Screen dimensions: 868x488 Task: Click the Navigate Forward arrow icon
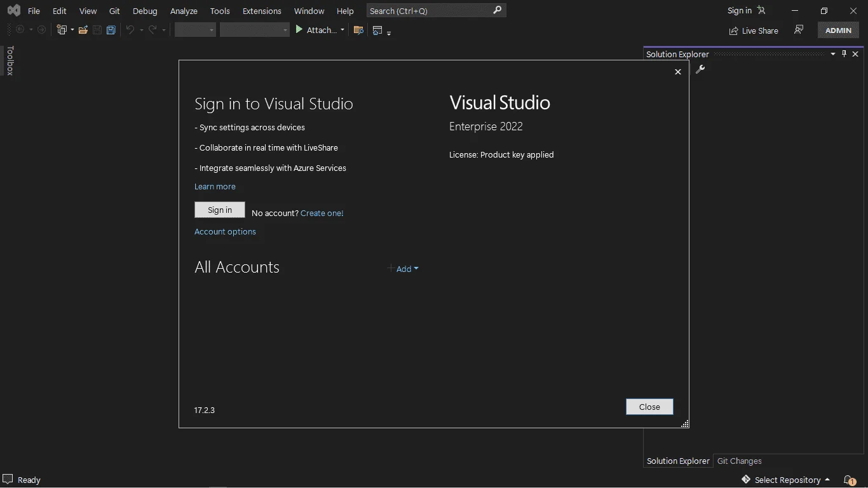(42, 30)
